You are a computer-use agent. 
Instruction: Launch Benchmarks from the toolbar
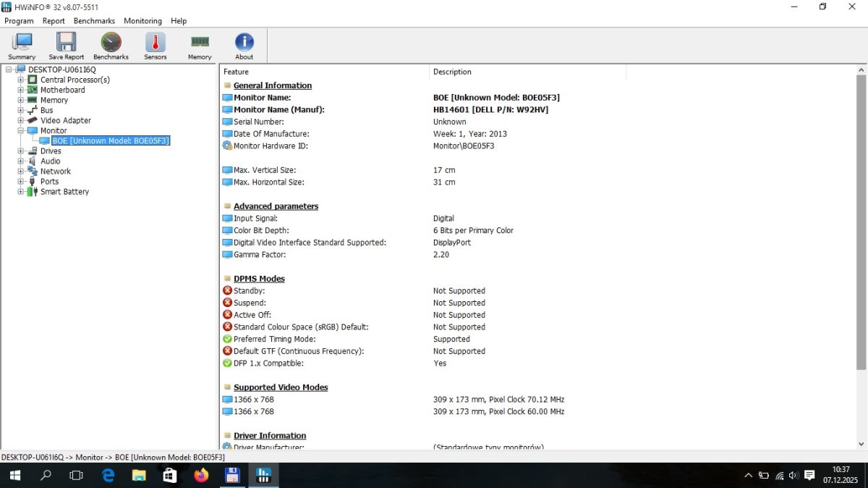[x=111, y=46]
